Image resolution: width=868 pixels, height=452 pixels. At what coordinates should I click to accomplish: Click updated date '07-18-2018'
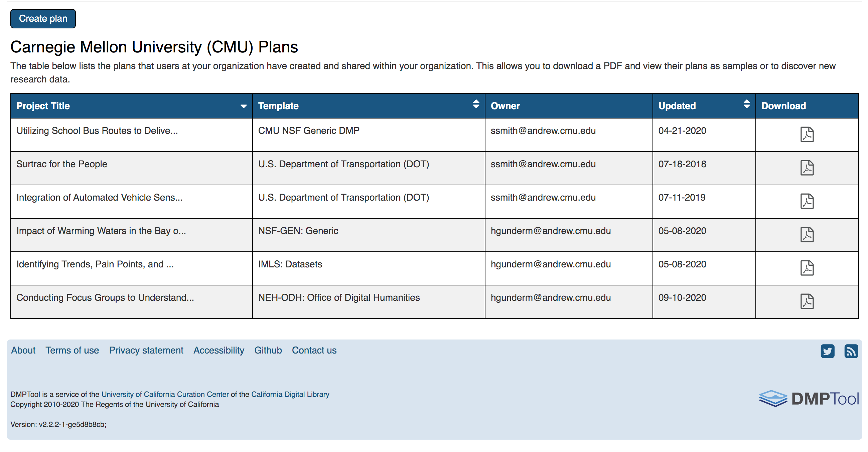[x=682, y=164]
